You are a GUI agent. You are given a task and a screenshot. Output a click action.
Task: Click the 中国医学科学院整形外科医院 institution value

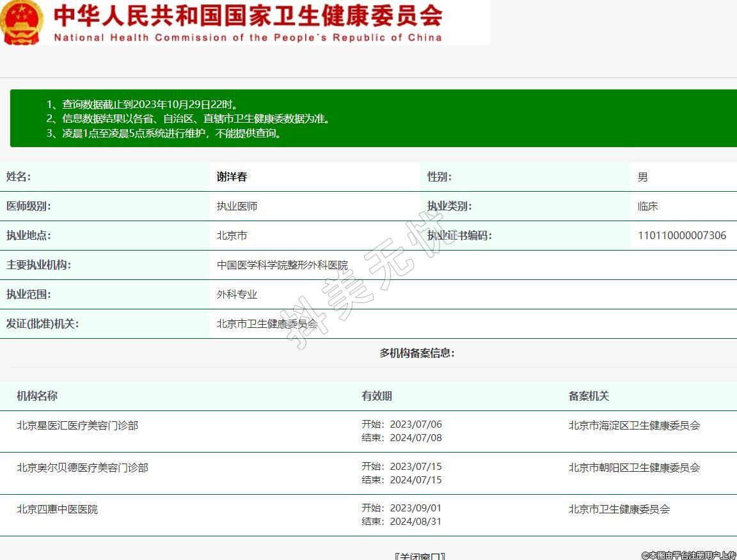coord(282,265)
